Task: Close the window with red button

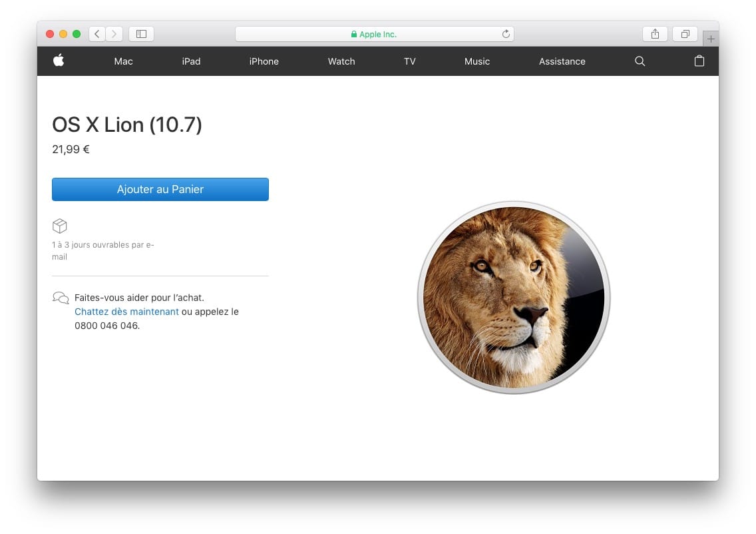Action: click(50, 34)
